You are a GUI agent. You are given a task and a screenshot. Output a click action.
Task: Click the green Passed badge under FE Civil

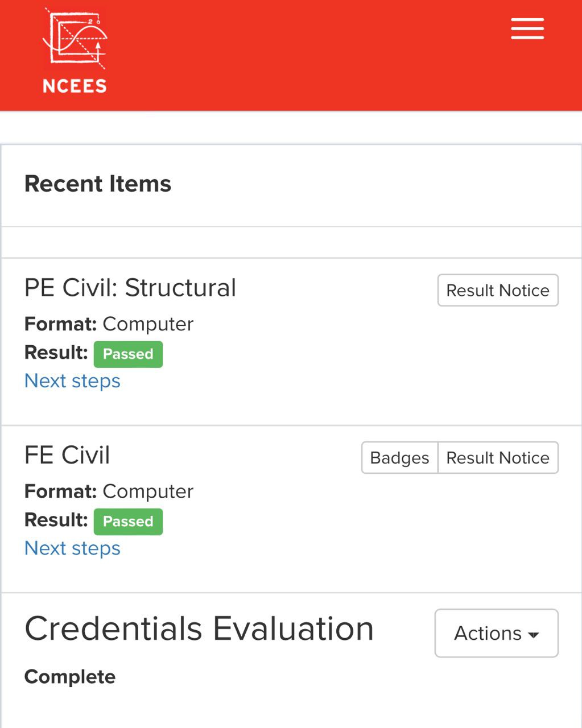pyautogui.click(x=128, y=522)
